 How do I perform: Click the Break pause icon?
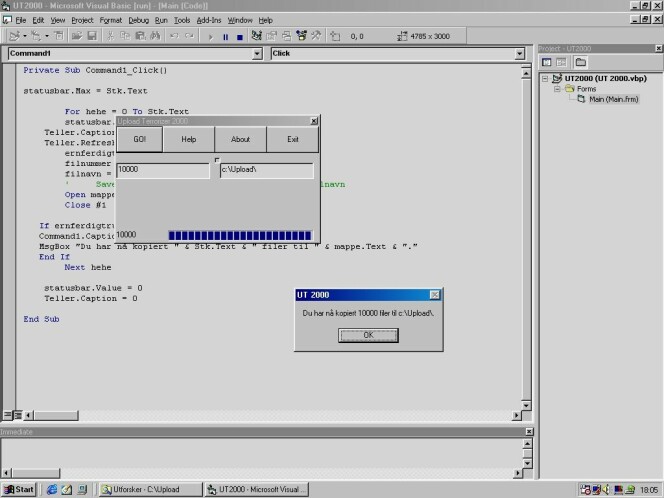(225, 37)
